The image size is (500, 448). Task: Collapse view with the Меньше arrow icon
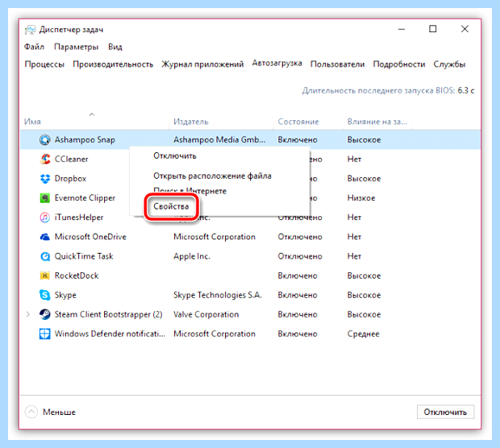31,412
